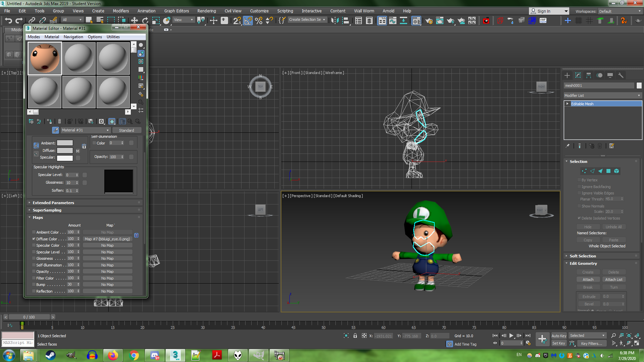Image resolution: width=644 pixels, height=362 pixels.
Task: Toggle Show Shaded Material in Viewport
Action: [x=112, y=121]
